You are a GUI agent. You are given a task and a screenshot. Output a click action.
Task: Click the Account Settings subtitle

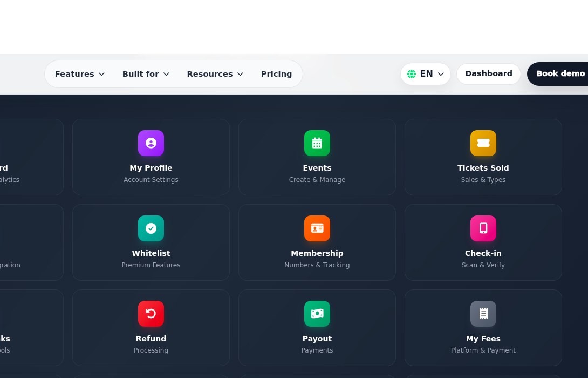click(151, 179)
